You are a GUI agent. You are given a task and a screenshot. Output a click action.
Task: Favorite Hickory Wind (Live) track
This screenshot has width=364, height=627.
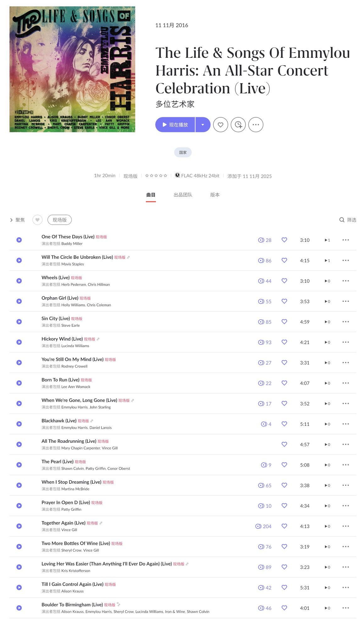(x=284, y=342)
